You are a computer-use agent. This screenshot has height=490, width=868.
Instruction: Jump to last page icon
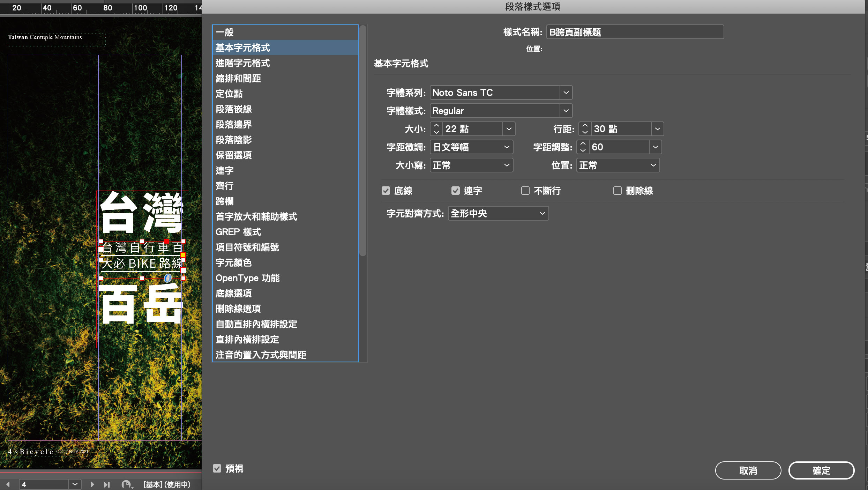107,484
